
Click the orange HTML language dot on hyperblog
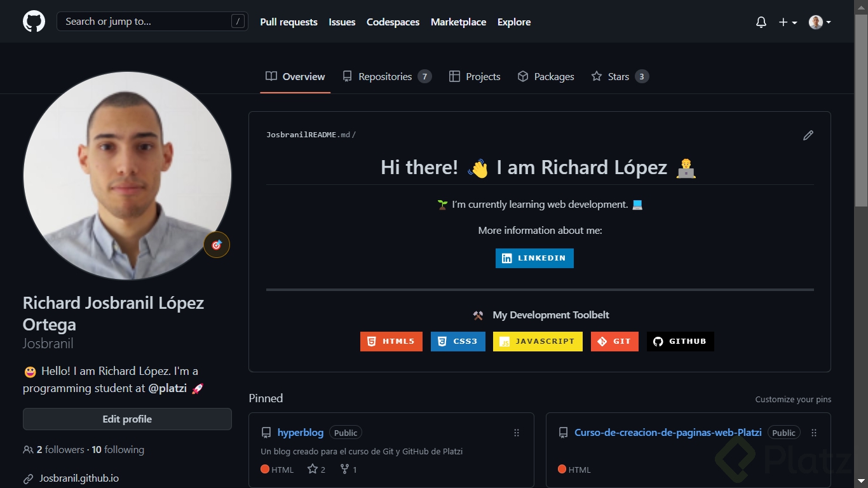point(265,469)
